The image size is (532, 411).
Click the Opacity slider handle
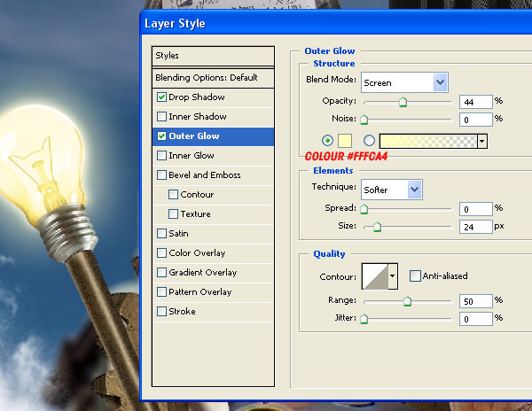point(403,102)
